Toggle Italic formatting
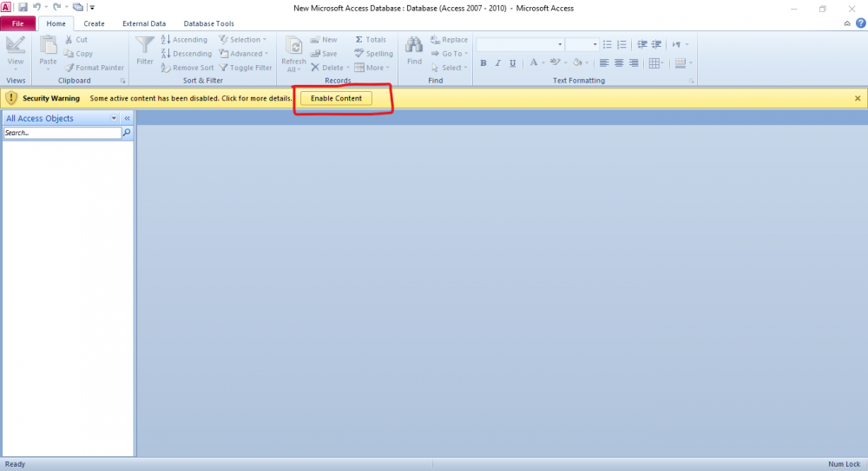The height and width of the screenshot is (471, 868). (x=497, y=63)
